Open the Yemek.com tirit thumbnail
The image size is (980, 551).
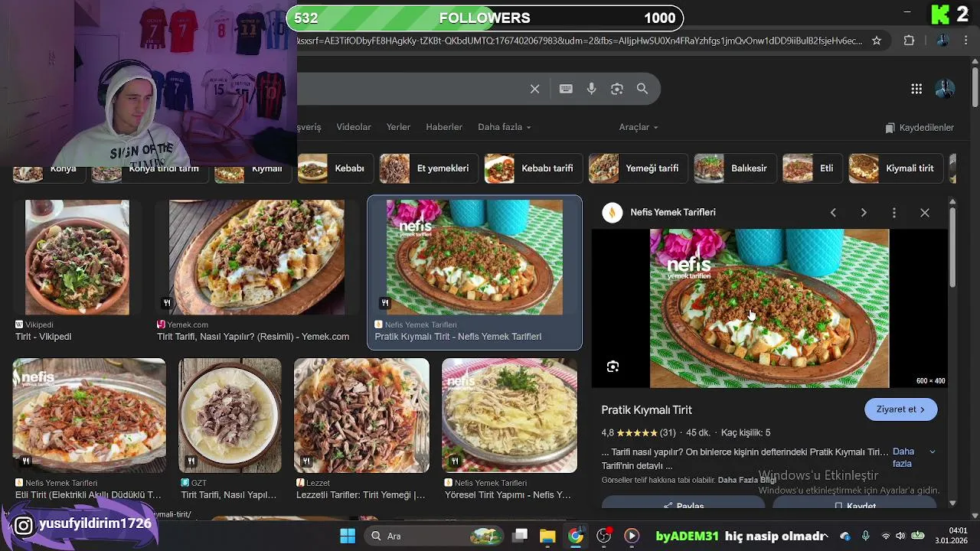tap(256, 257)
